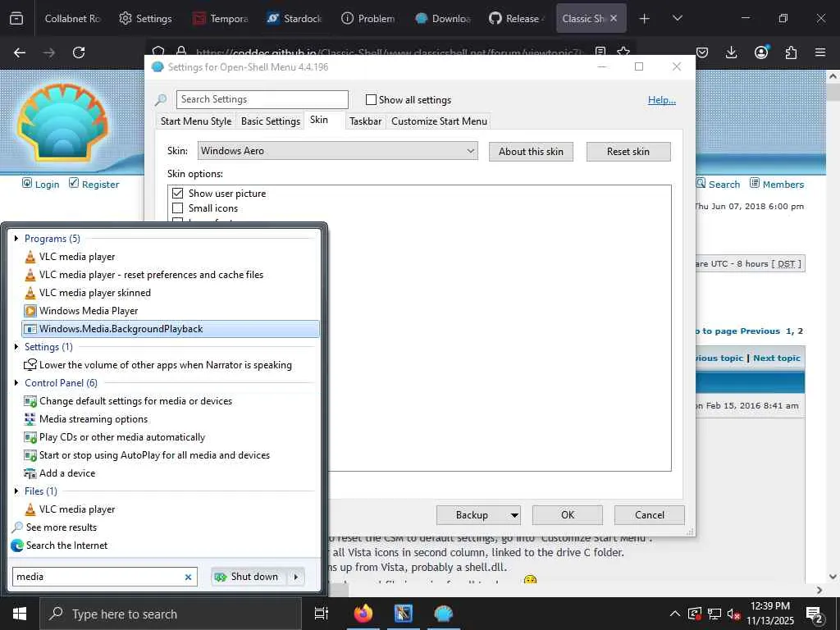Open the notification center icon
This screenshot has width=840, height=630.
click(x=815, y=614)
